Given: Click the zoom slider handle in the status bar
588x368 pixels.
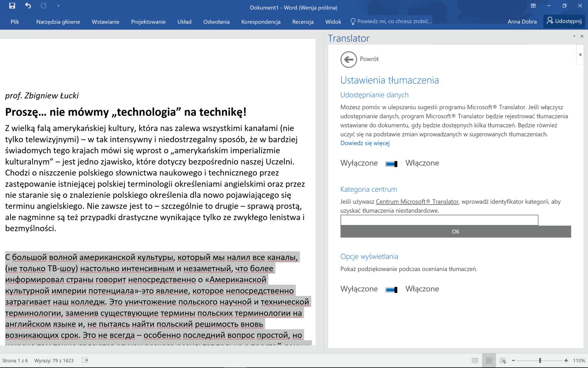Looking at the screenshot, I should click(x=540, y=360).
